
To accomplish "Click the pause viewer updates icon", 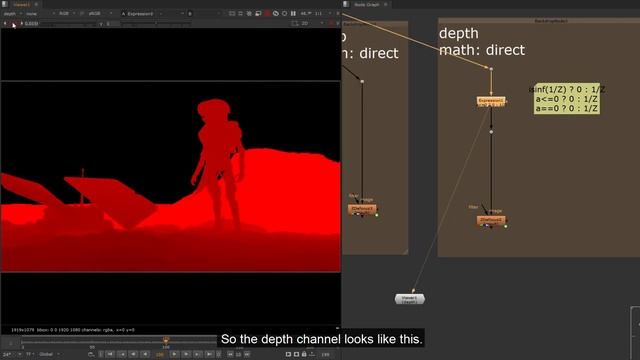I will (x=293, y=13).
